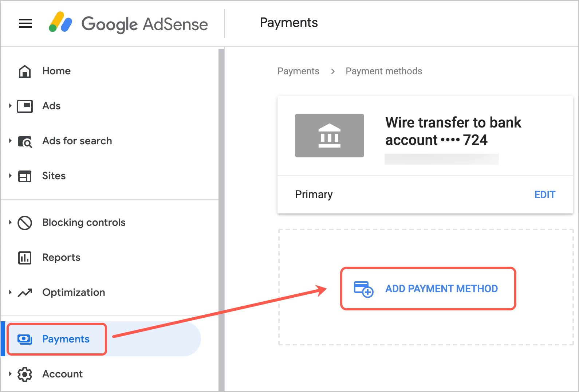Image resolution: width=579 pixels, height=392 pixels.
Task: Expand the Blocking controls arrow
Action: (10, 223)
